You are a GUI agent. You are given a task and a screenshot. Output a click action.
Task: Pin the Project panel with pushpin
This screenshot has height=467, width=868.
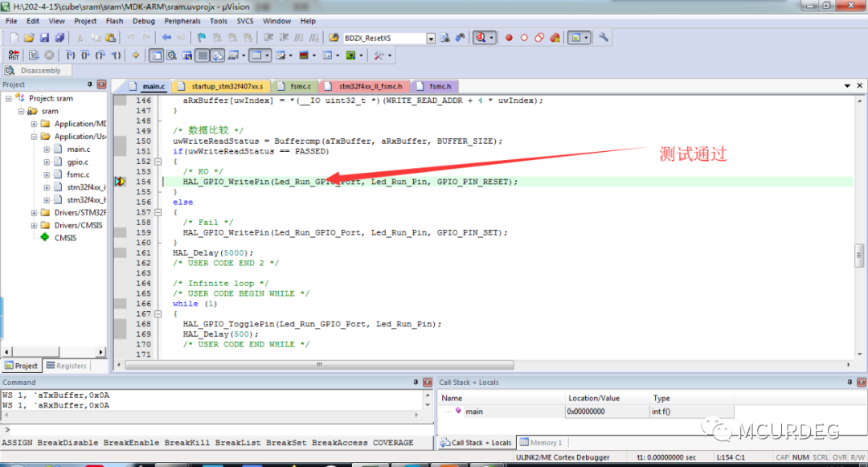point(90,84)
